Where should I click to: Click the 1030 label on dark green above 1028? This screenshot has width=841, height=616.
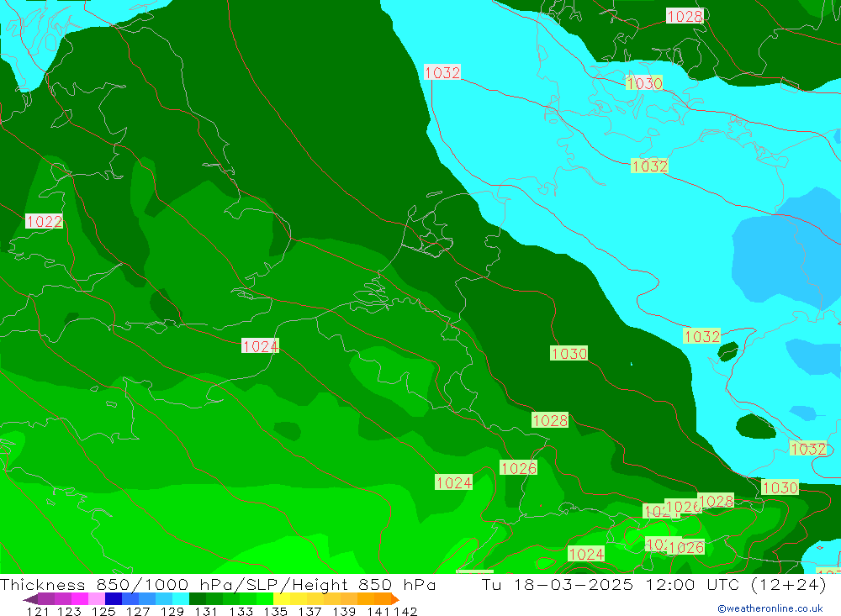pyautogui.click(x=569, y=353)
